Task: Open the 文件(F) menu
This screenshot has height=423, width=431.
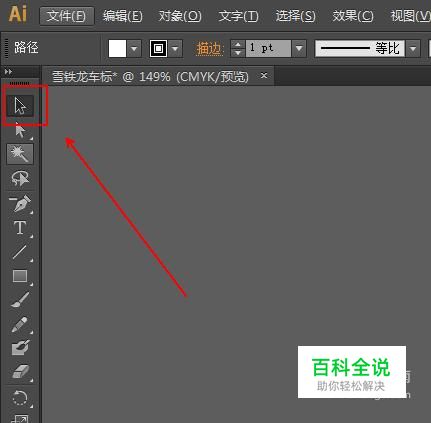Action: pos(66,16)
